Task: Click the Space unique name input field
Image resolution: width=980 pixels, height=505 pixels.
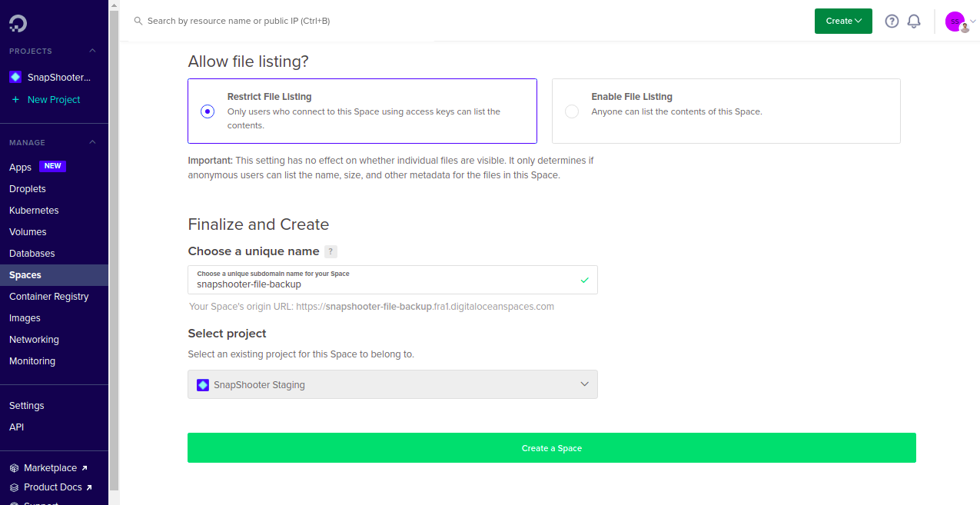Action: (x=384, y=284)
